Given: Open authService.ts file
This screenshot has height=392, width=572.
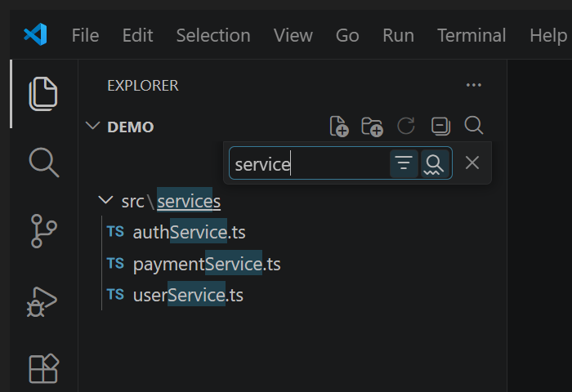Looking at the screenshot, I should (x=189, y=232).
